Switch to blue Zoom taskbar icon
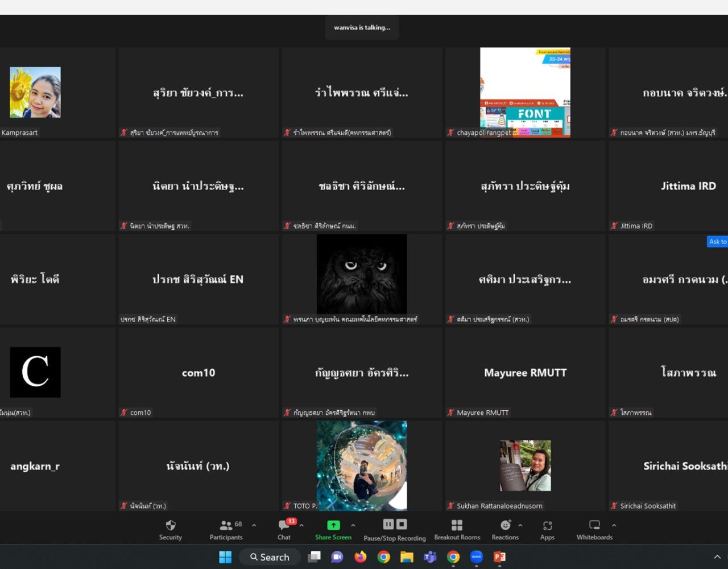Viewport: 728px width, 569px height. click(476, 557)
